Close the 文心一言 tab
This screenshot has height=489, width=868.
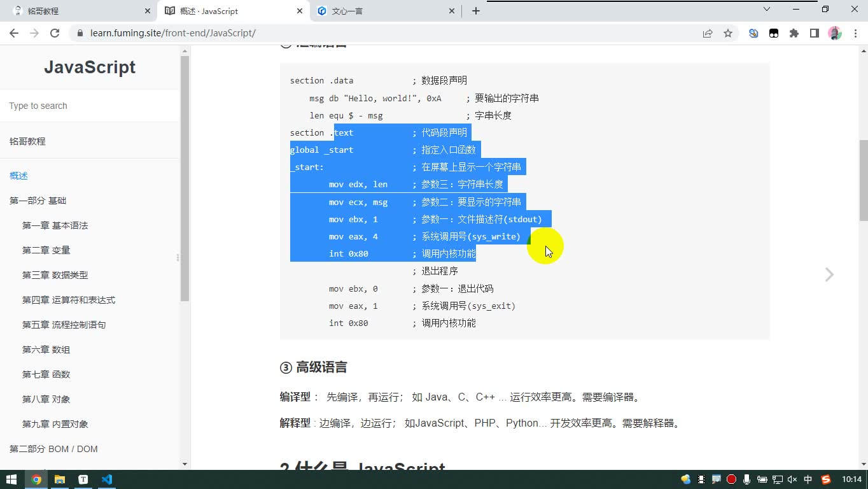coord(452,11)
